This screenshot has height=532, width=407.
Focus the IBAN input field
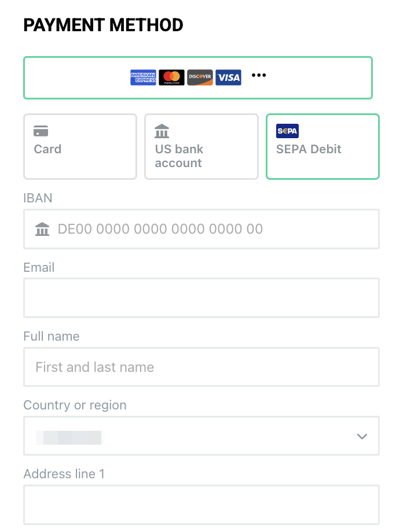pyautogui.click(x=214, y=230)
